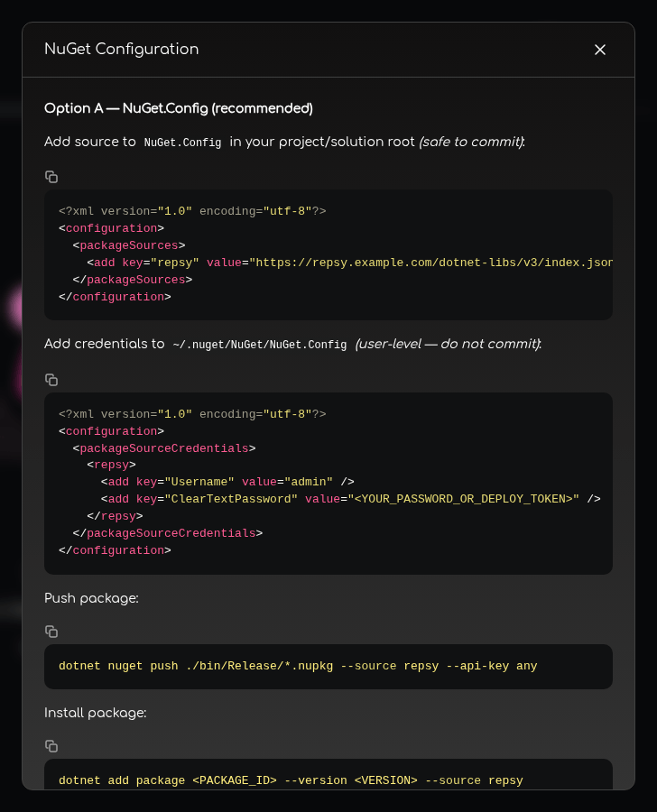This screenshot has height=812, width=657.
Task: Click the XML declaration in credentials snippet
Action: click(x=192, y=414)
